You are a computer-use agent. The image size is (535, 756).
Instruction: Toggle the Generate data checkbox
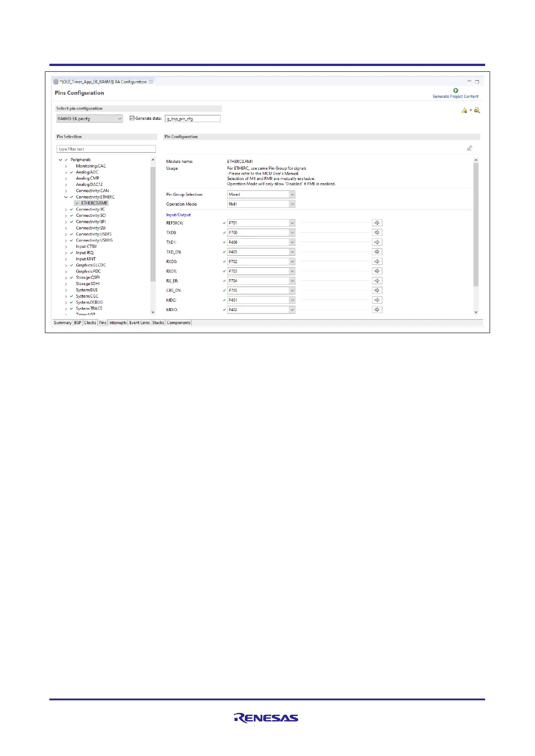(132, 118)
